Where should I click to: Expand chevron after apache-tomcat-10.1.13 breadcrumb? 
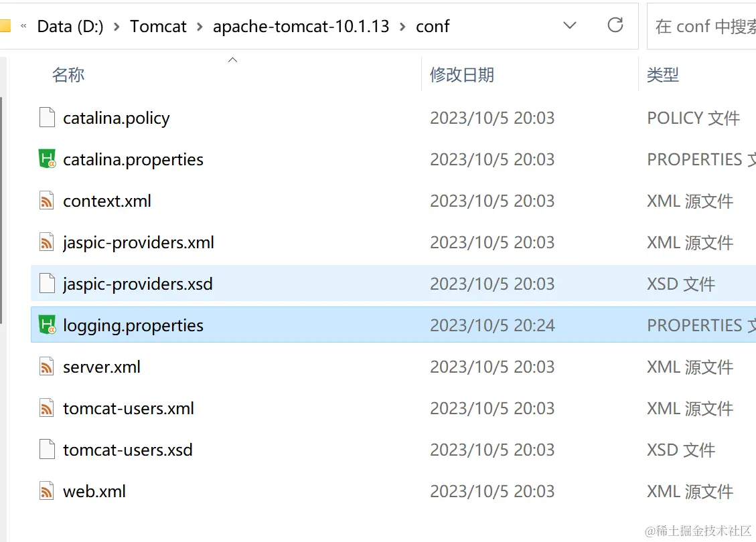point(402,27)
